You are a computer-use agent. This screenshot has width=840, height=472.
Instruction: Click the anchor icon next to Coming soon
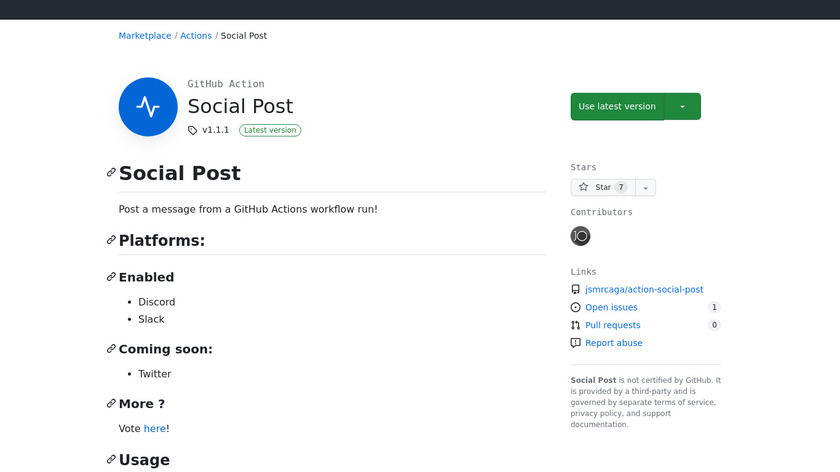(111, 349)
